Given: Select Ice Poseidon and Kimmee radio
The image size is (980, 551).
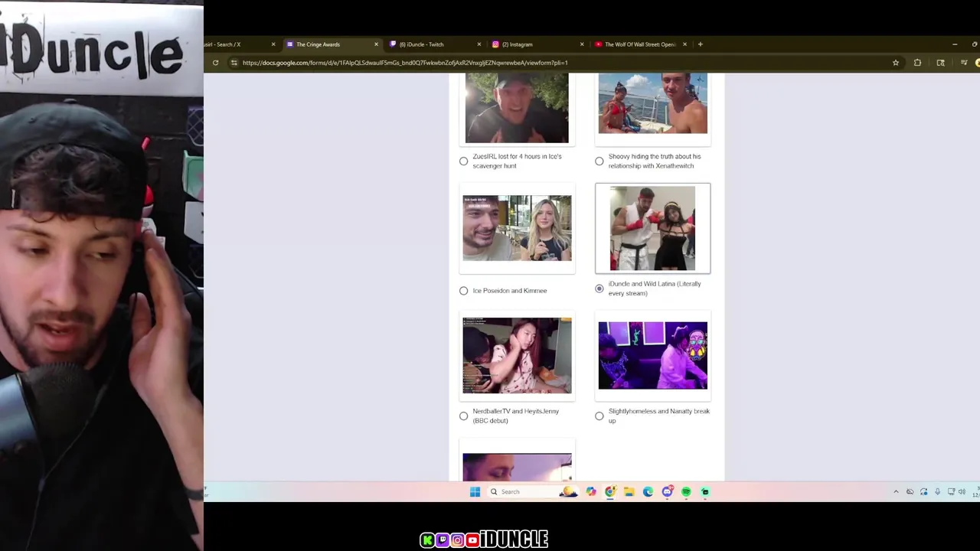Looking at the screenshot, I should pos(464,291).
